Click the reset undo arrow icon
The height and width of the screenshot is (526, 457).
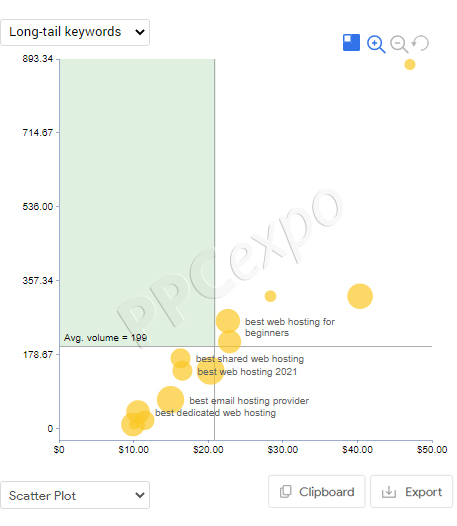420,43
